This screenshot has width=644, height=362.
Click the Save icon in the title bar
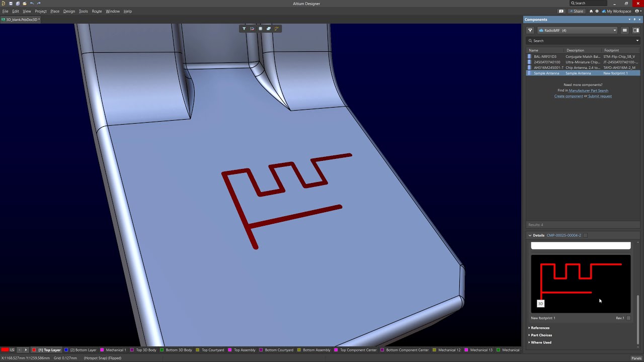click(x=11, y=4)
